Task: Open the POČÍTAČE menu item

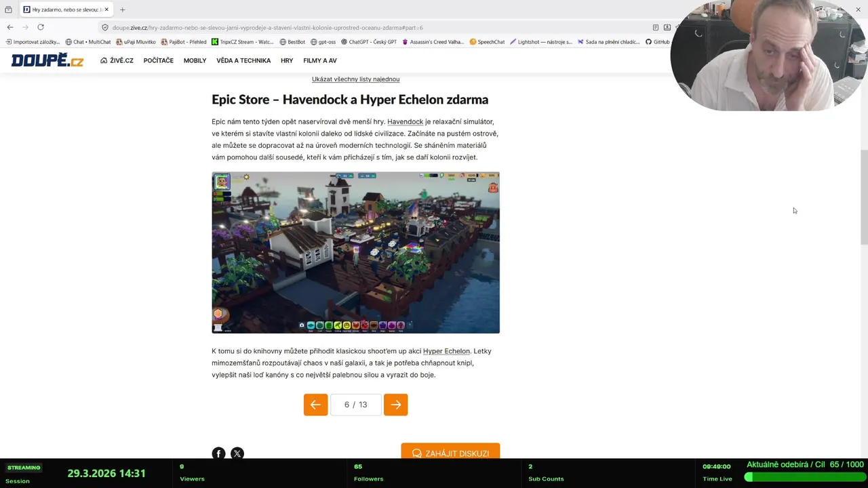Action: click(158, 60)
